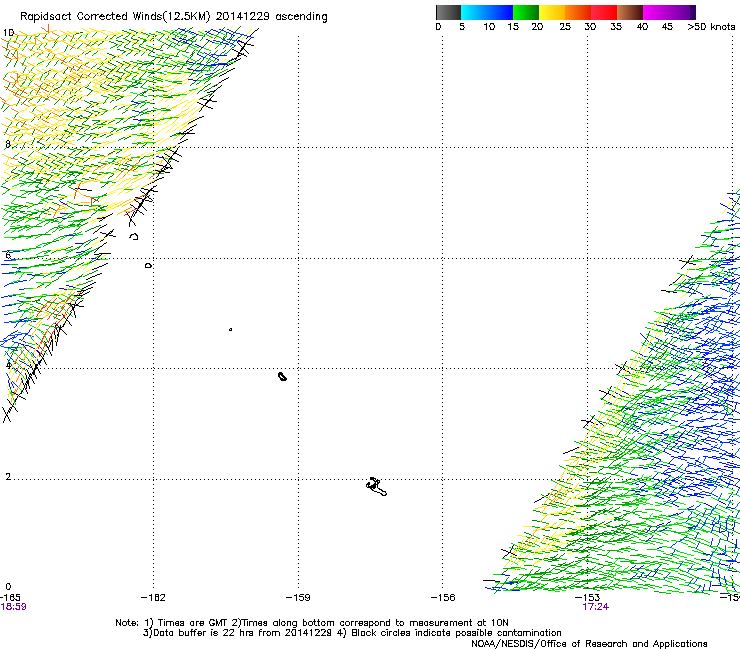Click the purple '17:24' time stamp
The image size is (740, 650).
pyautogui.click(x=596, y=607)
